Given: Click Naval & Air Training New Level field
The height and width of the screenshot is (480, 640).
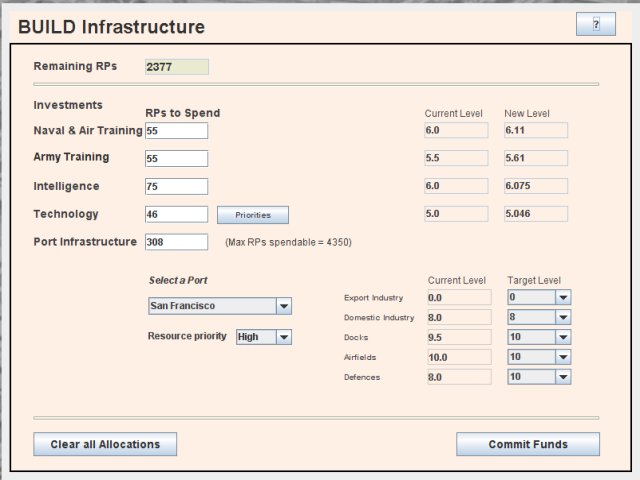Looking at the screenshot, I should click(x=535, y=130).
